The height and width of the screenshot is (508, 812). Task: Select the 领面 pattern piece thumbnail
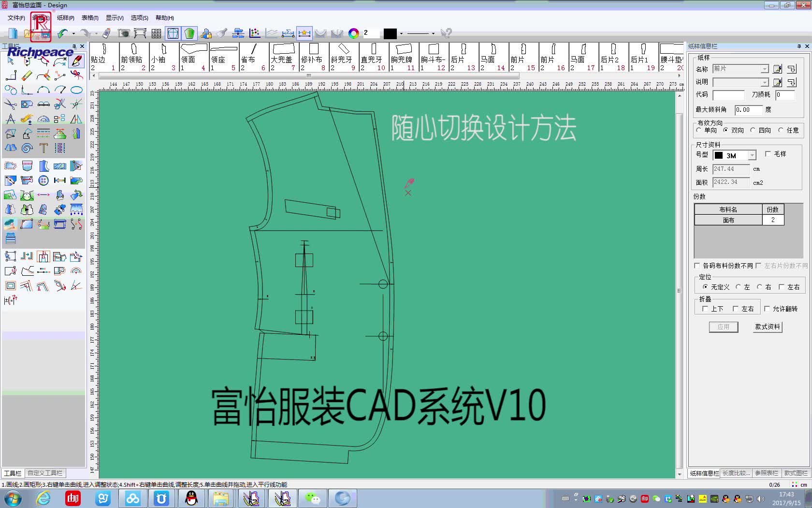194,57
